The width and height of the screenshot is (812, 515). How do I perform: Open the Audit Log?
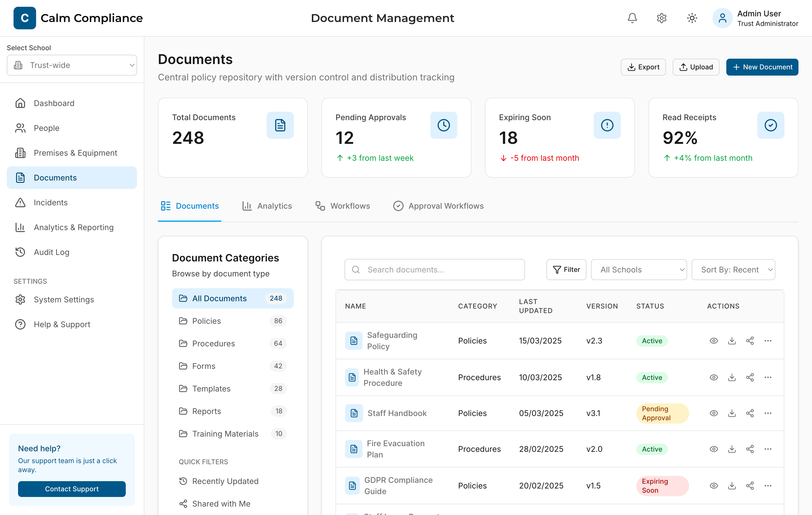[72, 252]
